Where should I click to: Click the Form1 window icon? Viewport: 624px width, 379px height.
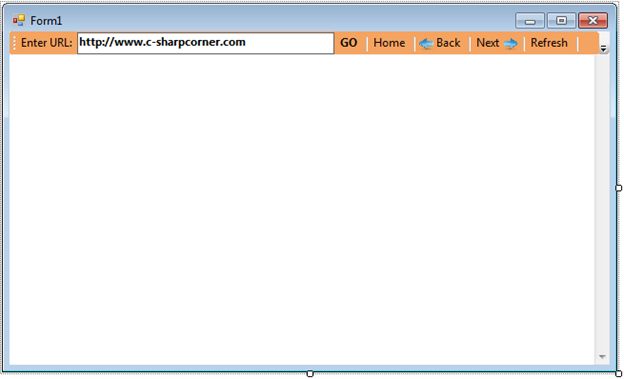(18, 20)
